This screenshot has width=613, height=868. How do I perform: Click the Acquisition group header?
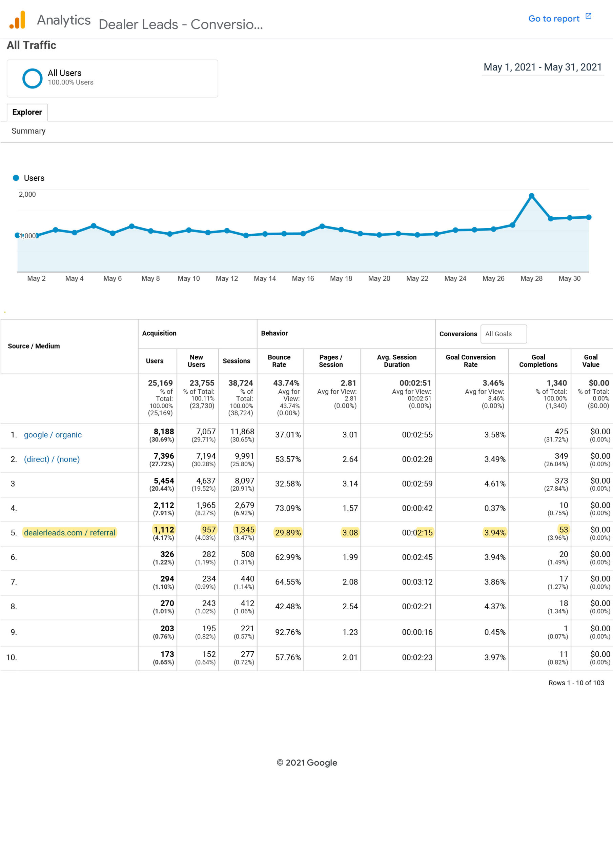point(159,333)
